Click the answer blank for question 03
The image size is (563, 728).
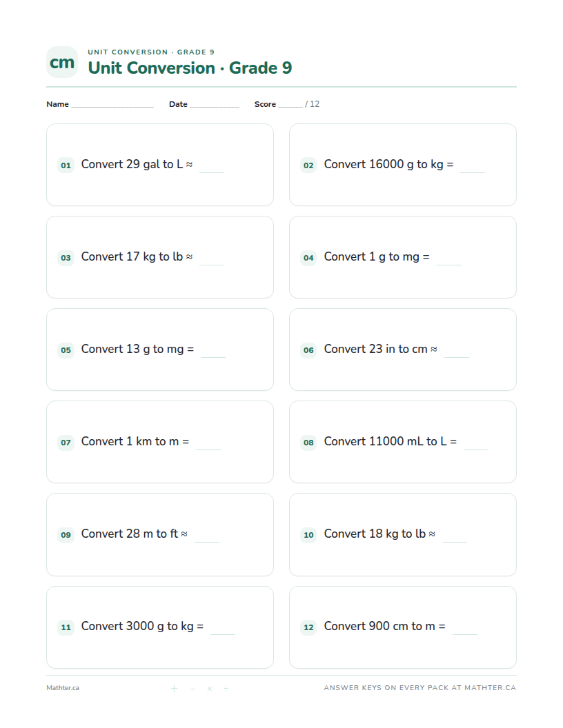coord(212,263)
